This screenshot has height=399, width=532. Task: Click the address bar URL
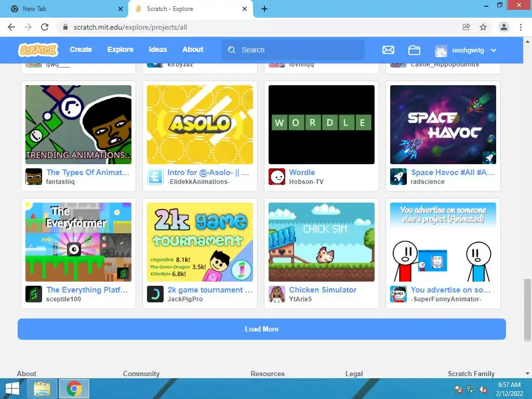pos(130,27)
